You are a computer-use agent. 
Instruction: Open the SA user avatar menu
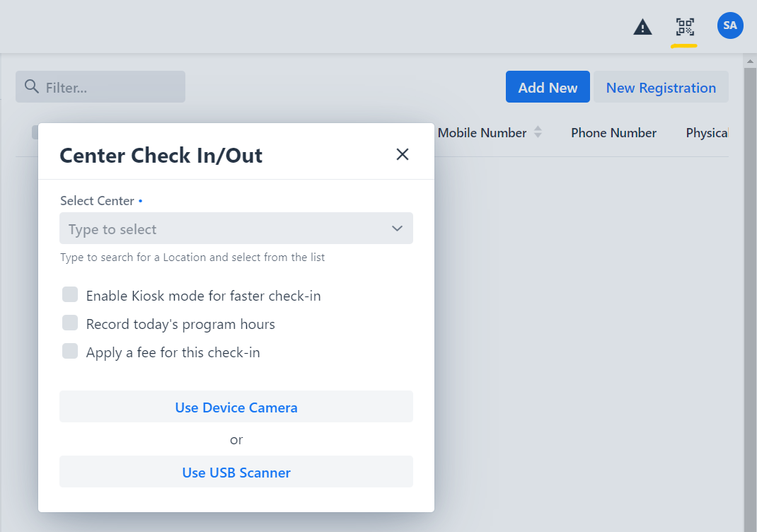tap(730, 25)
